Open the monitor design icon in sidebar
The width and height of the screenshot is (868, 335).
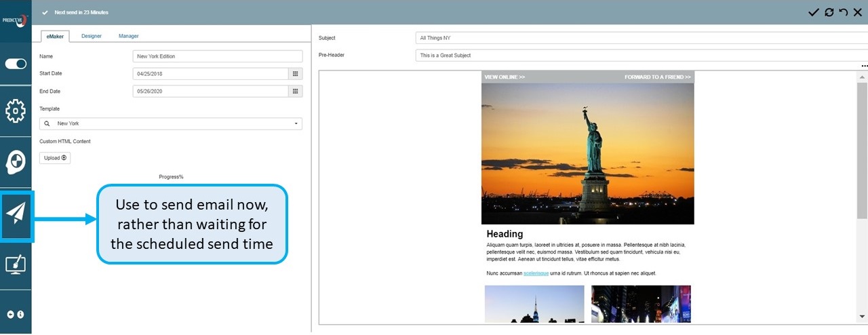(x=16, y=264)
